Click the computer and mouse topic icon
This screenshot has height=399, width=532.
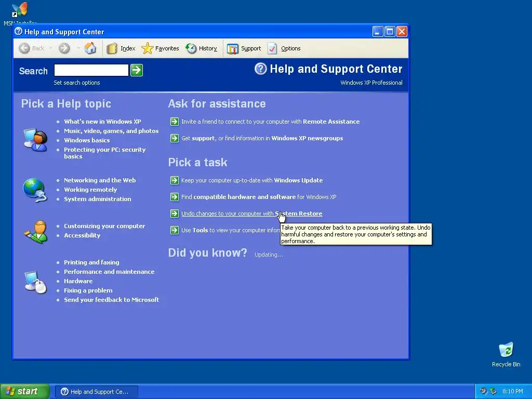pyautogui.click(x=36, y=282)
